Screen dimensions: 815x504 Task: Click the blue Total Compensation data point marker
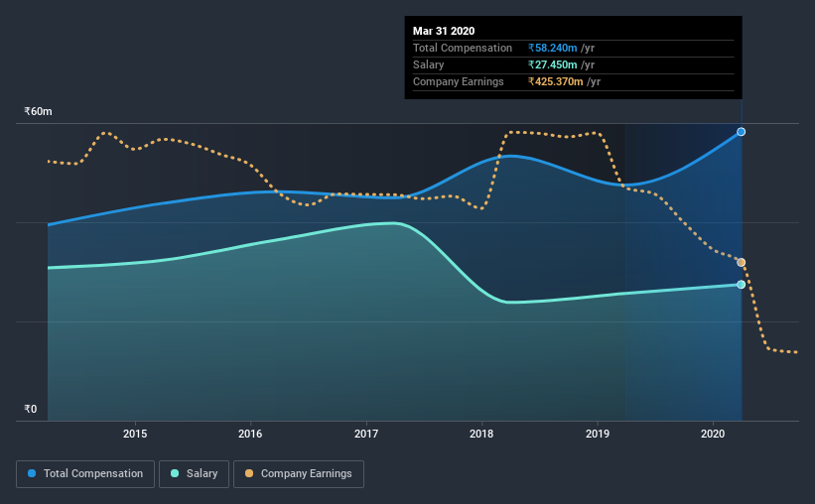click(742, 132)
